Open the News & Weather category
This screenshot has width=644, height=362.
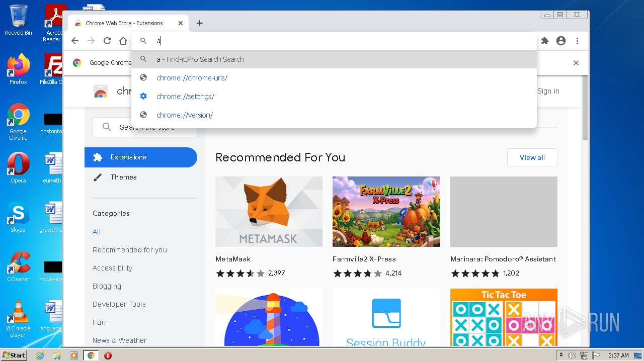(x=120, y=340)
